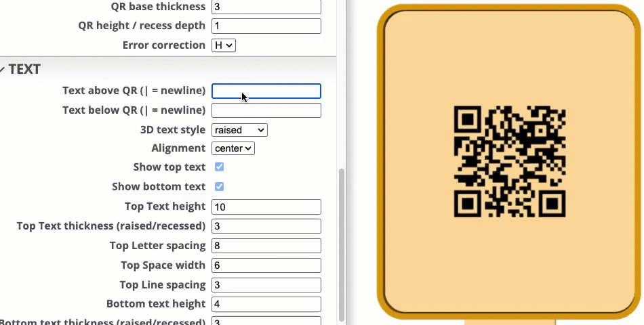This screenshot has width=644, height=325.
Task: Click the QR code in the preview
Action: pos(509,161)
